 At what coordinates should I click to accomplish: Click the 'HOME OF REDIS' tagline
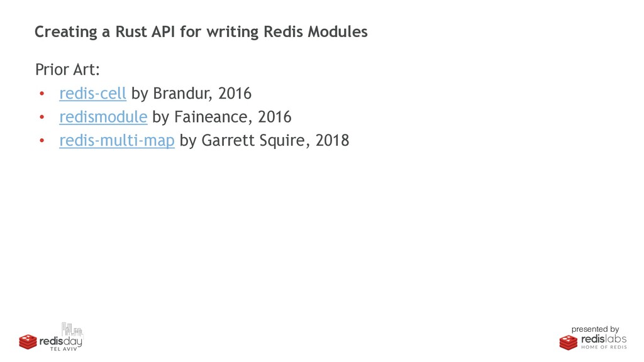point(604,347)
